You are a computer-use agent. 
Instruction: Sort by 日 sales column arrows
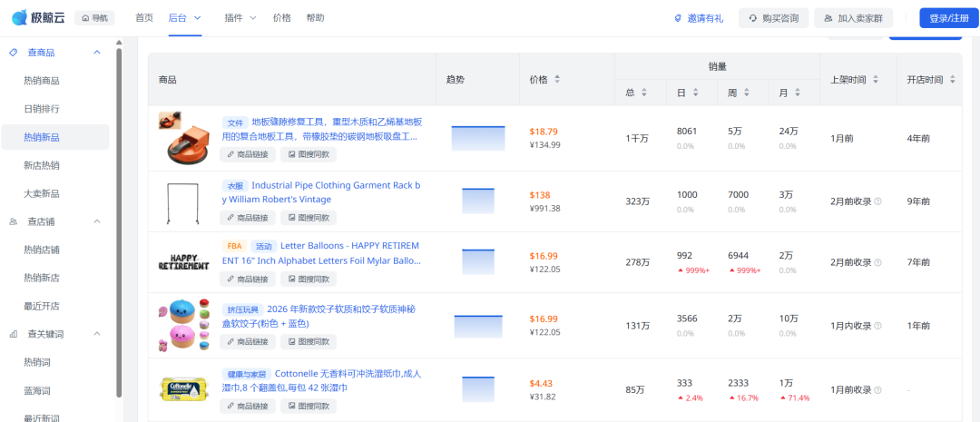pyautogui.click(x=695, y=93)
